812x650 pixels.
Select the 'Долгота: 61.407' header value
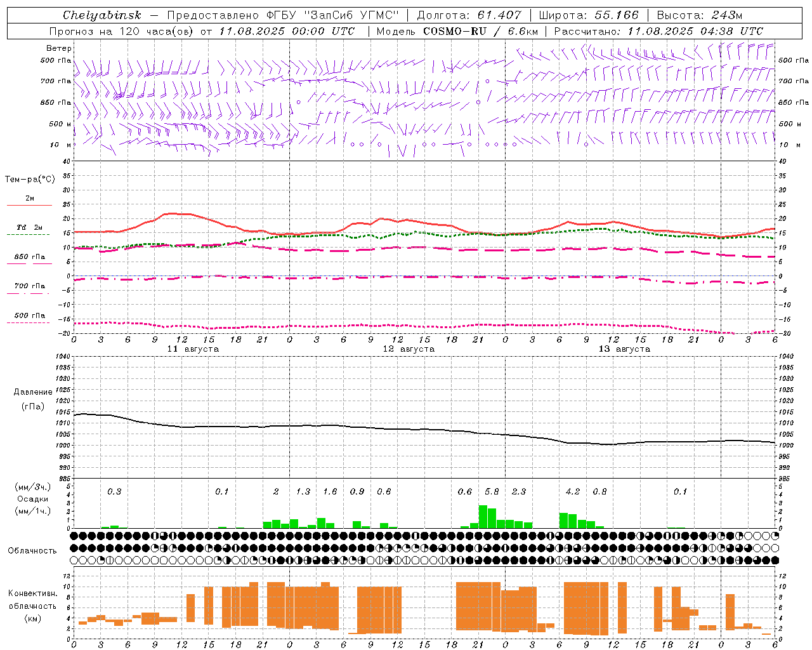pyautogui.click(x=469, y=15)
